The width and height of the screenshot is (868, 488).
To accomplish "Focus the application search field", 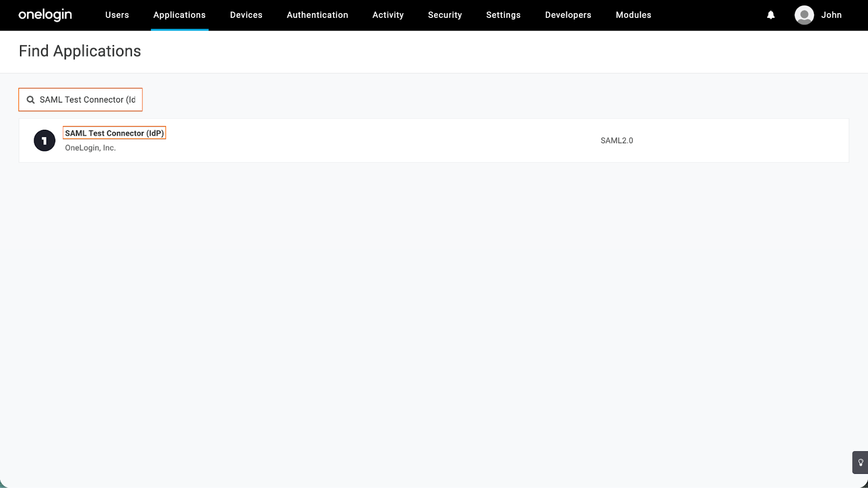I will tap(81, 100).
